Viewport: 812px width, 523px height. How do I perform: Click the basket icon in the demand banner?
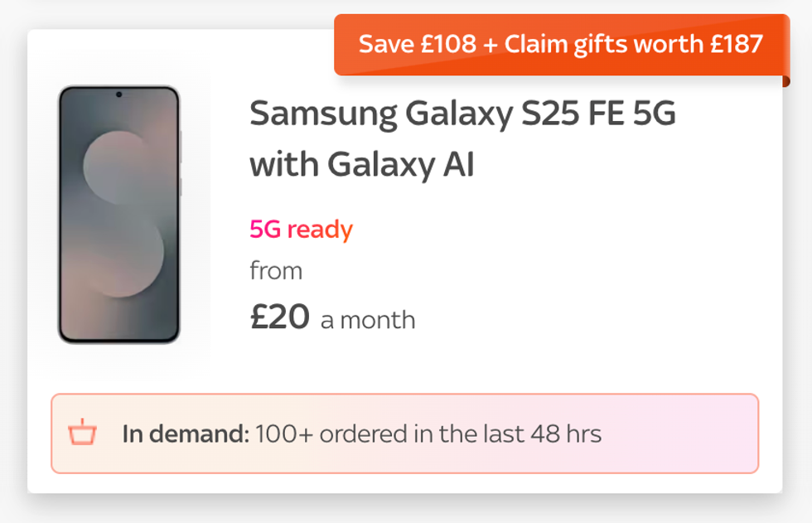[x=83, y=433]
